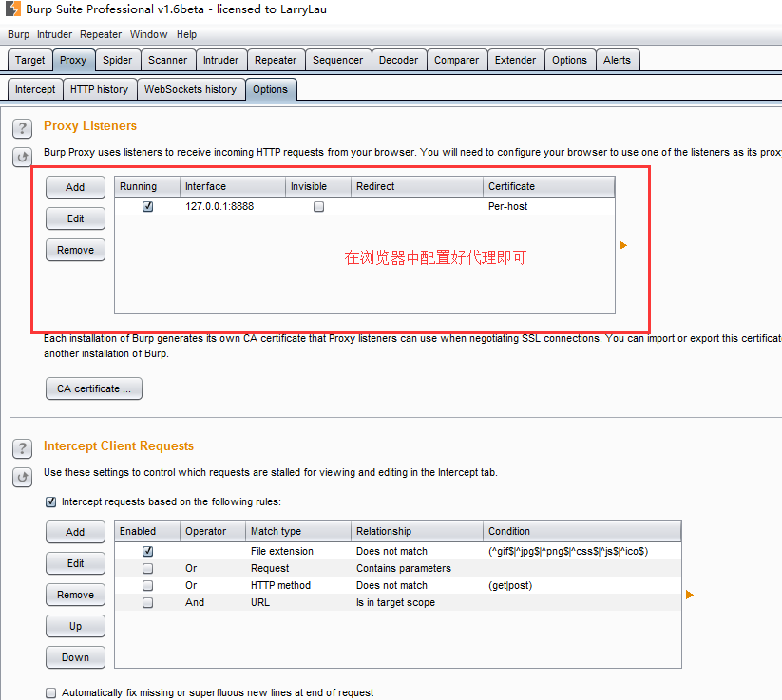Move intercept rule Up
Screen dimensions: 782x700
(x=75, y=626)
